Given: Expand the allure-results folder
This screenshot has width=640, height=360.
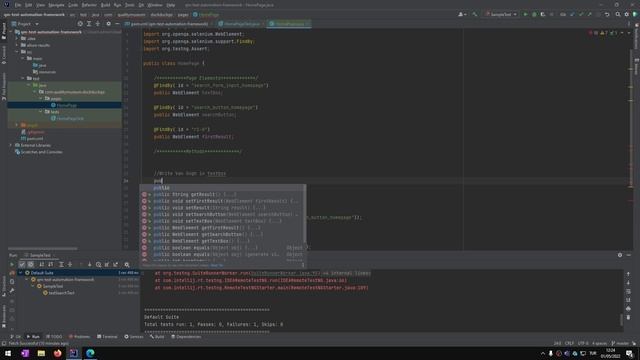Looking at the screenshot, I should coord(17,45).
